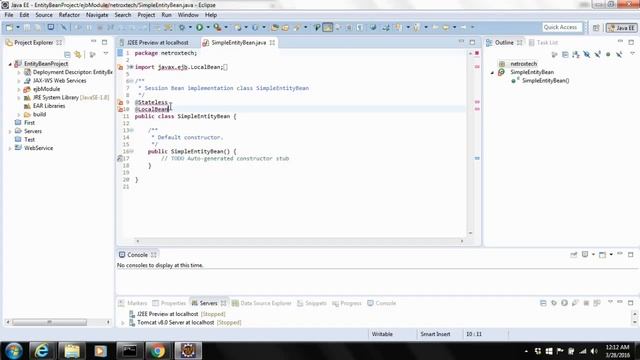Open the Debug button dropdown arrow
The image size is (640, 360).
pyautogui.click(x=190, y=27)
